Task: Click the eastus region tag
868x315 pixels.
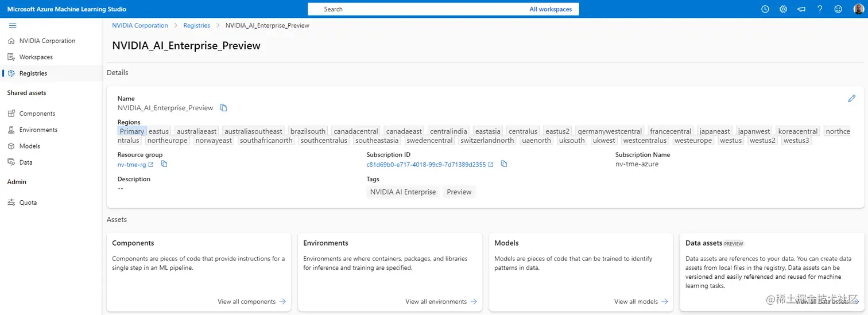Action: [159, 131]
